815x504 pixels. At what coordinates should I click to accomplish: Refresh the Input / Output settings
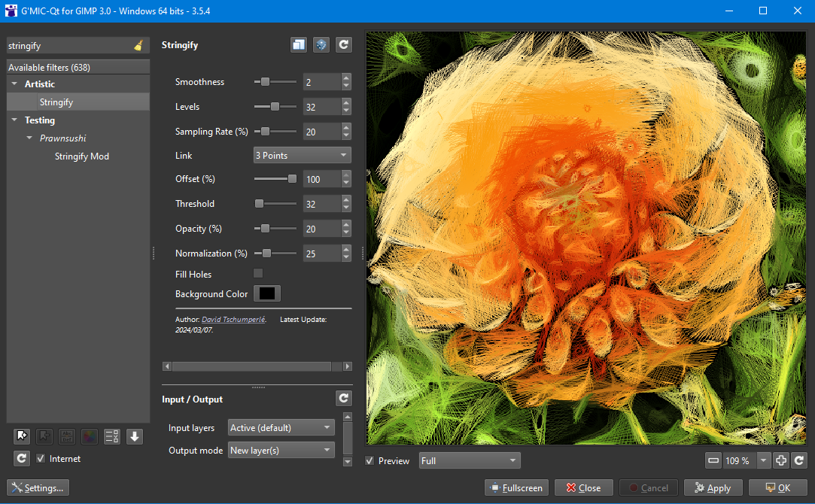344,398
